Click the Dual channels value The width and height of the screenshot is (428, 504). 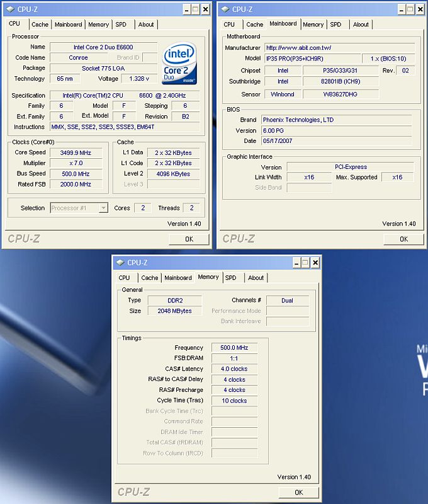point(288,301)
